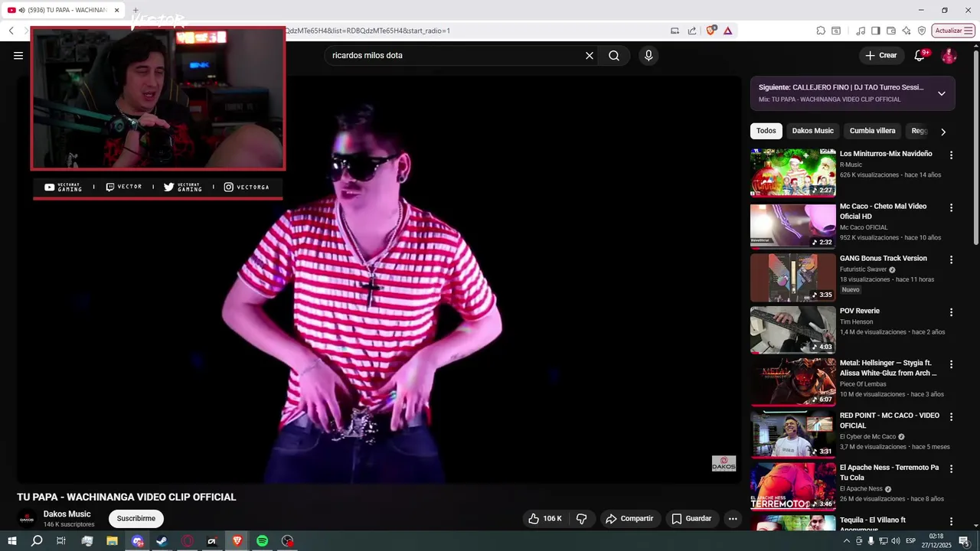Open Leo AI sparkle icon
980x551 pixels.
point(906,31)
